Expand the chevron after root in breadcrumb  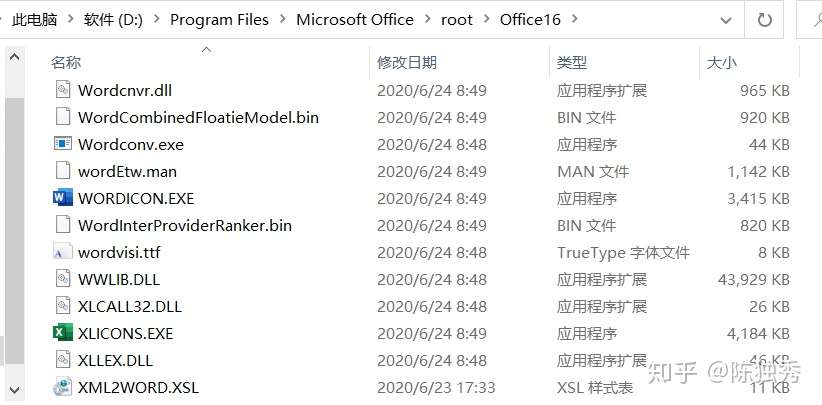pyautogui.click(x=486, y=19)
